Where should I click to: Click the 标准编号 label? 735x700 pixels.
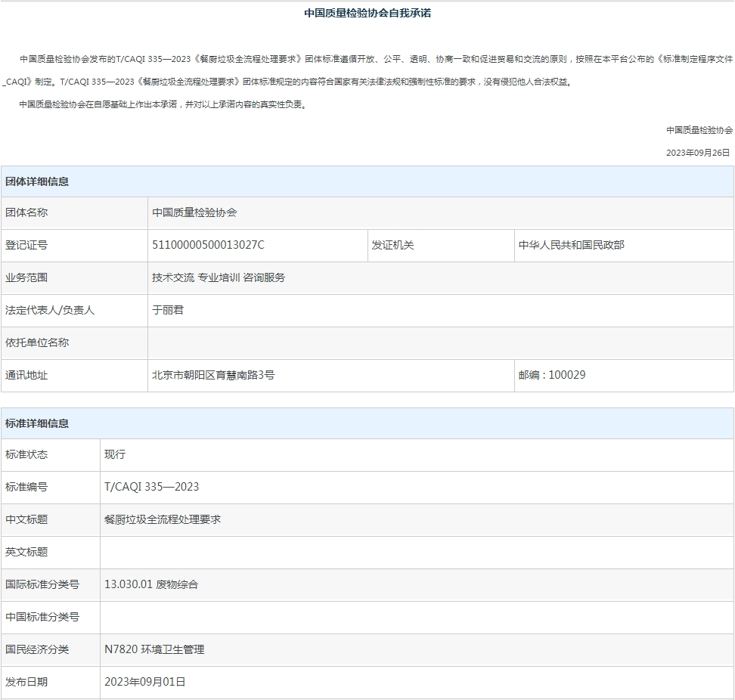point(26,488)
